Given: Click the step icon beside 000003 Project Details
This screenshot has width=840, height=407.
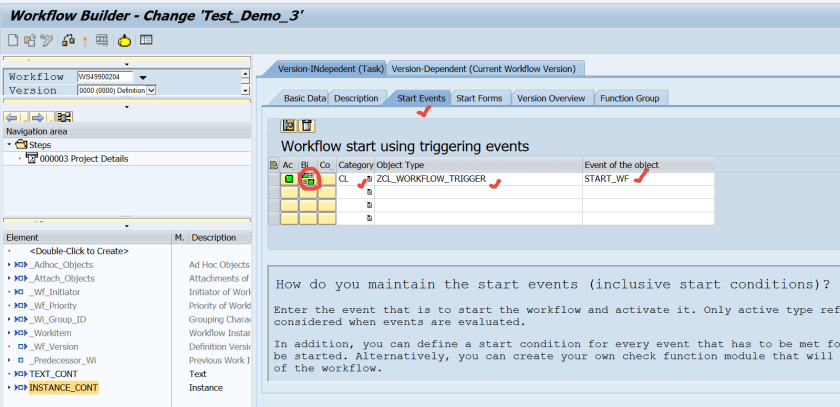Looking at the screenshot, I should coord(32,159).
